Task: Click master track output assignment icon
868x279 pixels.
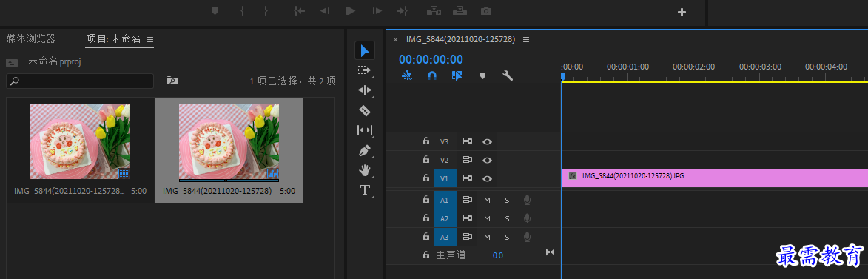Action: [550, 252]
